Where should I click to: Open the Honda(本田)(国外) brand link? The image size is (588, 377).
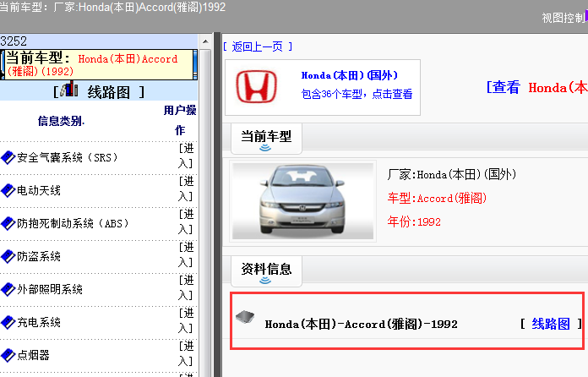click(x=350, y=75)
